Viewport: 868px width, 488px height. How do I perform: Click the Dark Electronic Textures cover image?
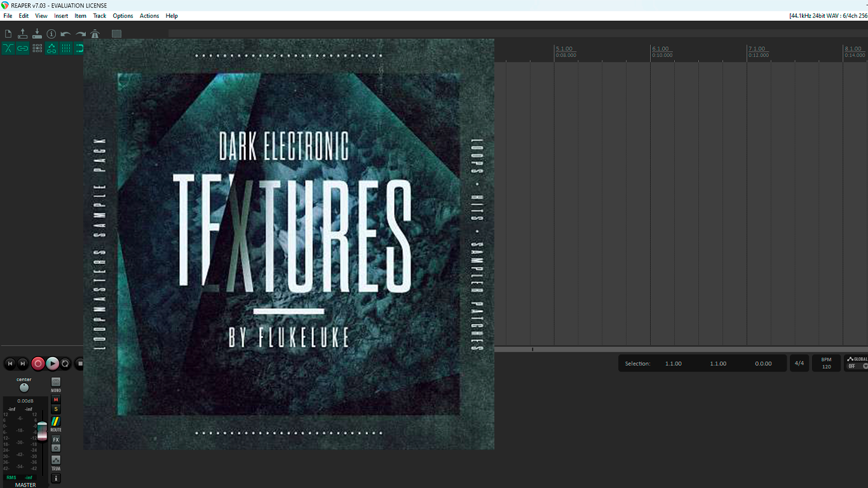288,244
